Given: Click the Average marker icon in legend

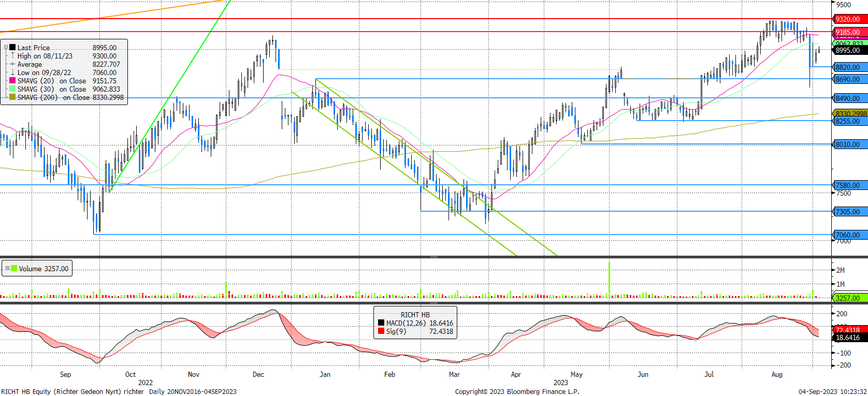Looking at the screenshot, I should [12, 64].
